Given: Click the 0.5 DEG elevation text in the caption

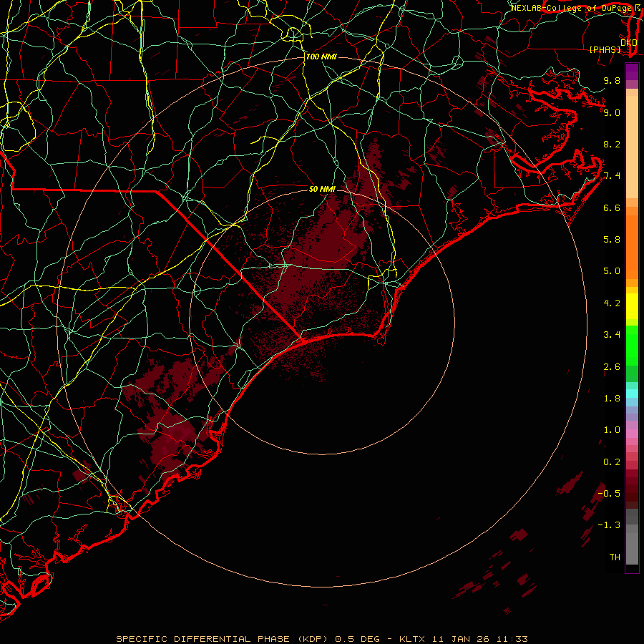Looking at the screenshot, I should (358, 639).
